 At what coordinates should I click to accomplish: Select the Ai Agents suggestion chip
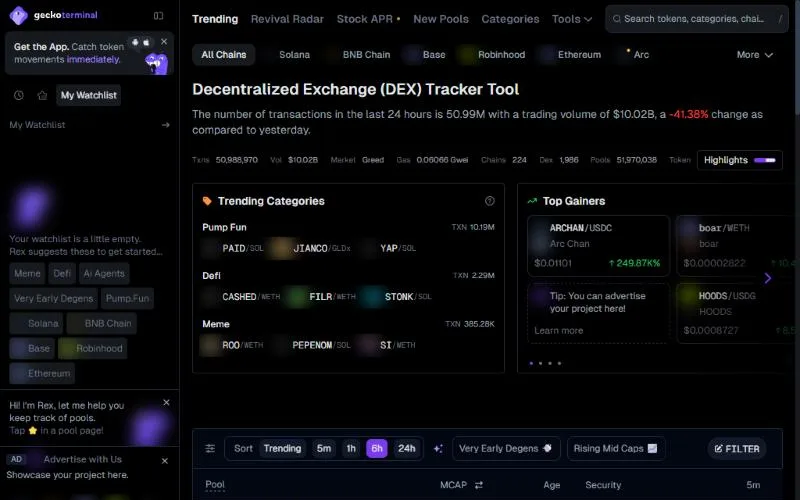tap(104, 273)
